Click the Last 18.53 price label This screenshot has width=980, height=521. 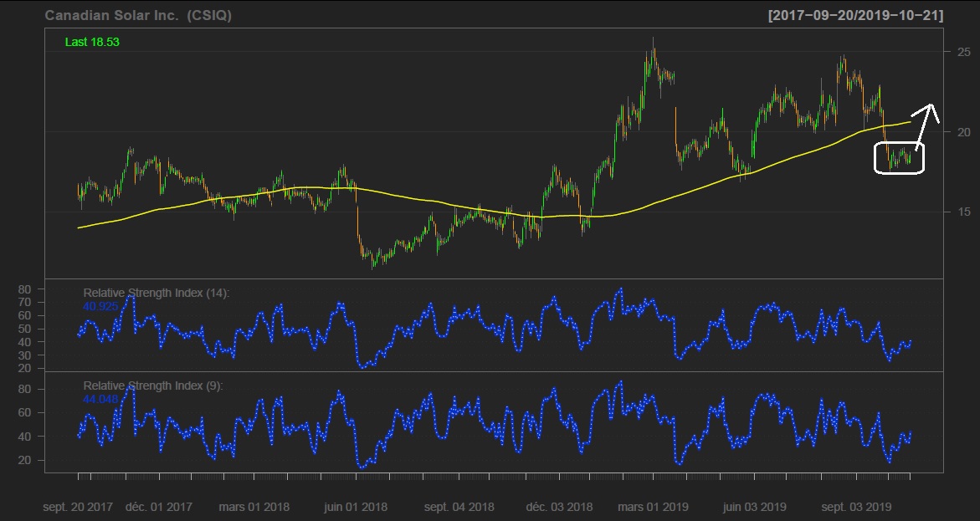tap(92, 42)
